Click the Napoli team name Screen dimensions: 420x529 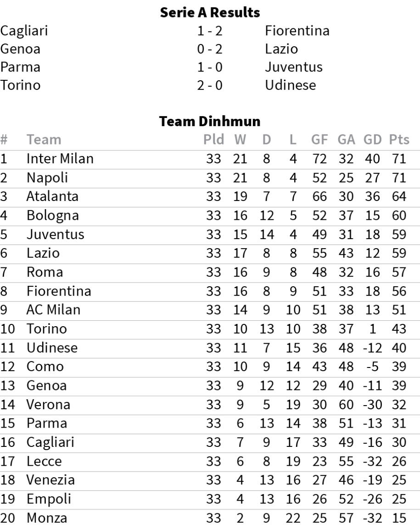(47, 178)
